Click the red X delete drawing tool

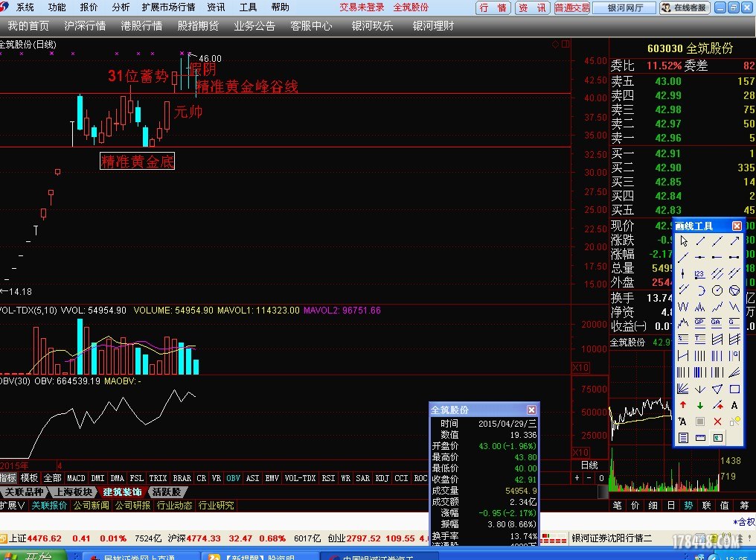click(x=717, y=421)
